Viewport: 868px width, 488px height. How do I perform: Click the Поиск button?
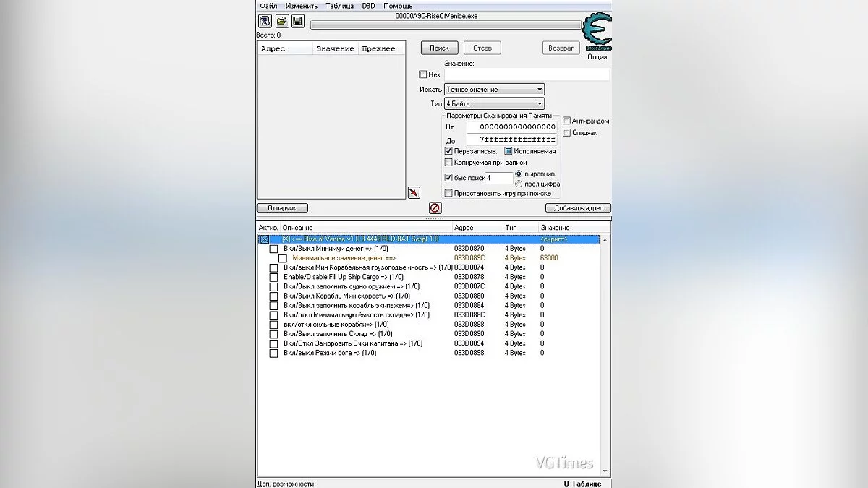coord(439,48)
